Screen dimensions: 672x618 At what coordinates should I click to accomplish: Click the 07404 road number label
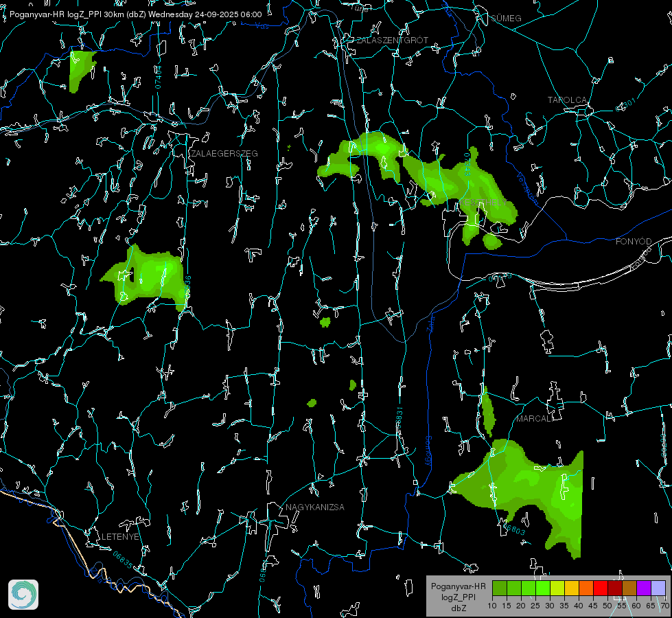click(x=158, y=77)
